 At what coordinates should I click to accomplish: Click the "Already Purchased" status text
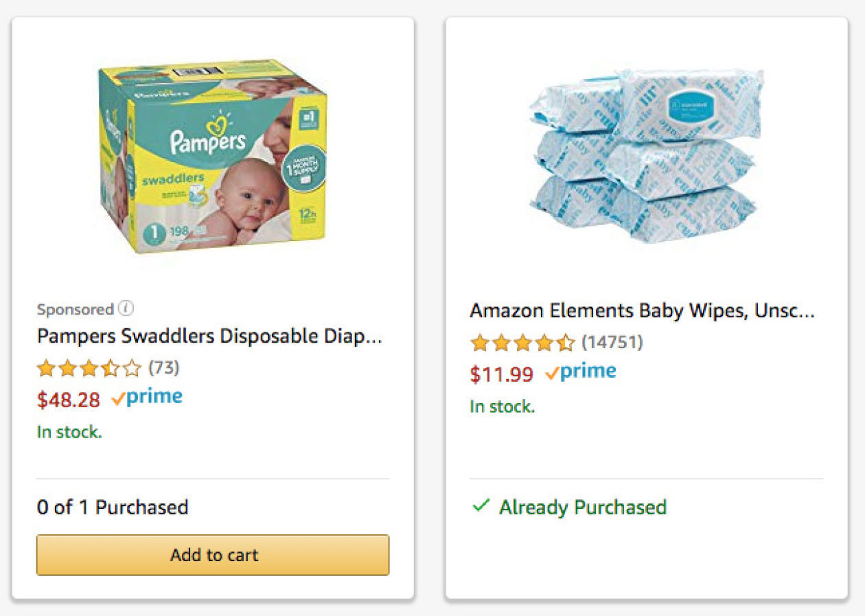pos(583,507)
